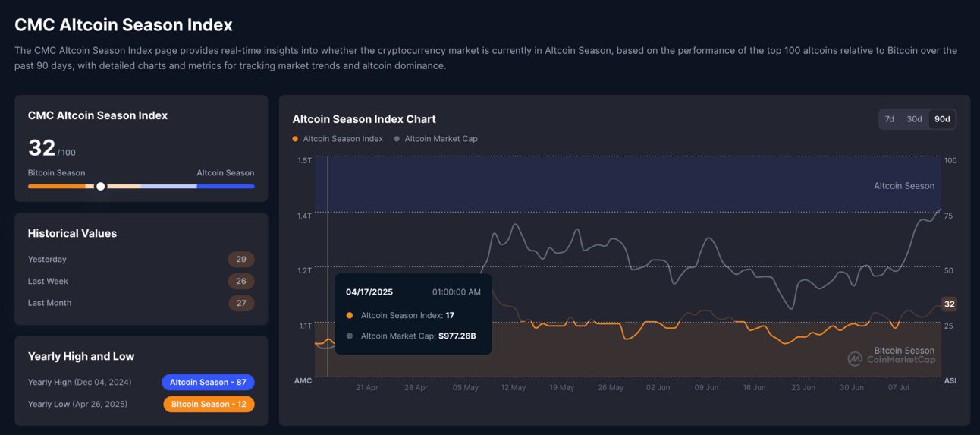
Task: Click the 23 Jun date axis label
Action: click(x=803, y=387)
